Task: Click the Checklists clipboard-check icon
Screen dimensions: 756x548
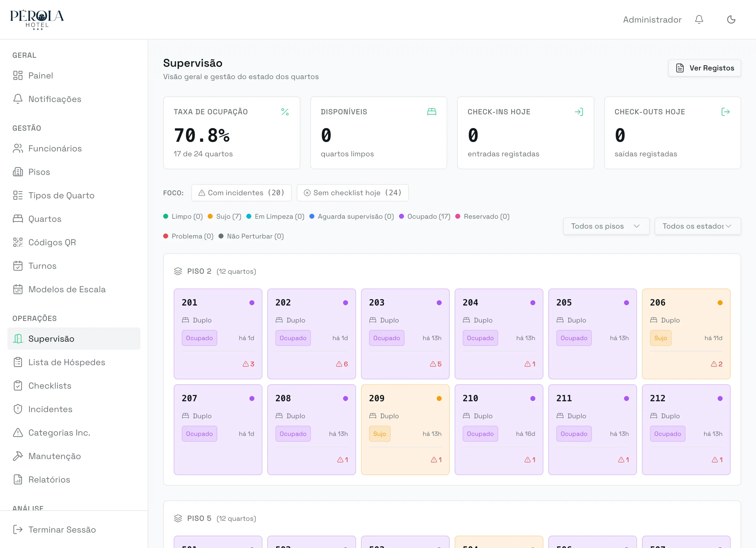Action: (18, 386)
